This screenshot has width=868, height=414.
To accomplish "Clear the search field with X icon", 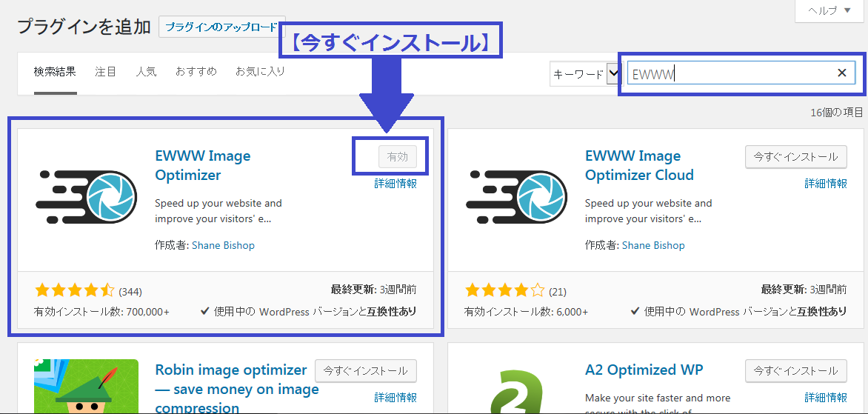I will point(841,73).
